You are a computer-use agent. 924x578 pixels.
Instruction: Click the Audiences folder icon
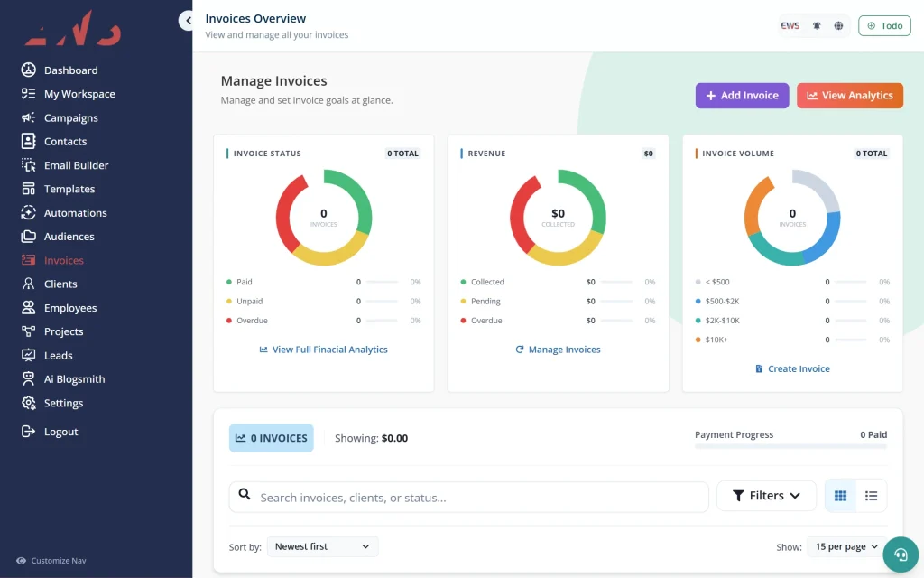[28, 237]
